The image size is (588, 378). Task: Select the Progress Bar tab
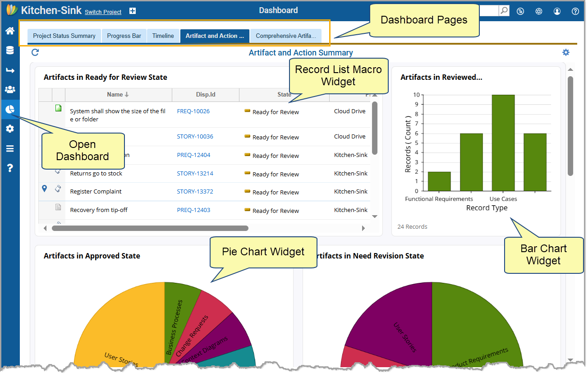click(x=124, y=36)
